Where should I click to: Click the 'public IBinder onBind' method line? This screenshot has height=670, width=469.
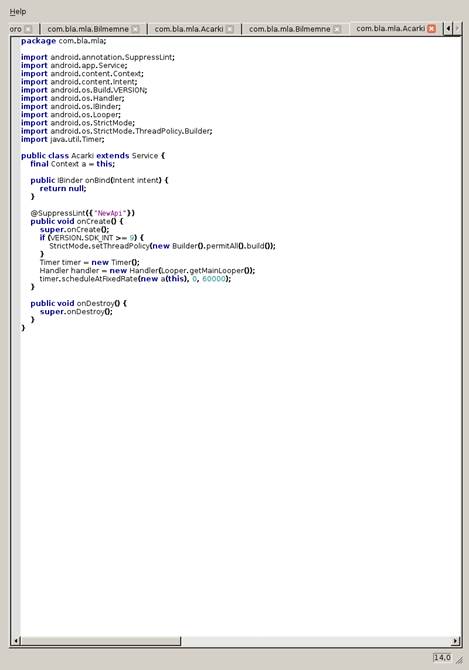click(x=99, y=180)
